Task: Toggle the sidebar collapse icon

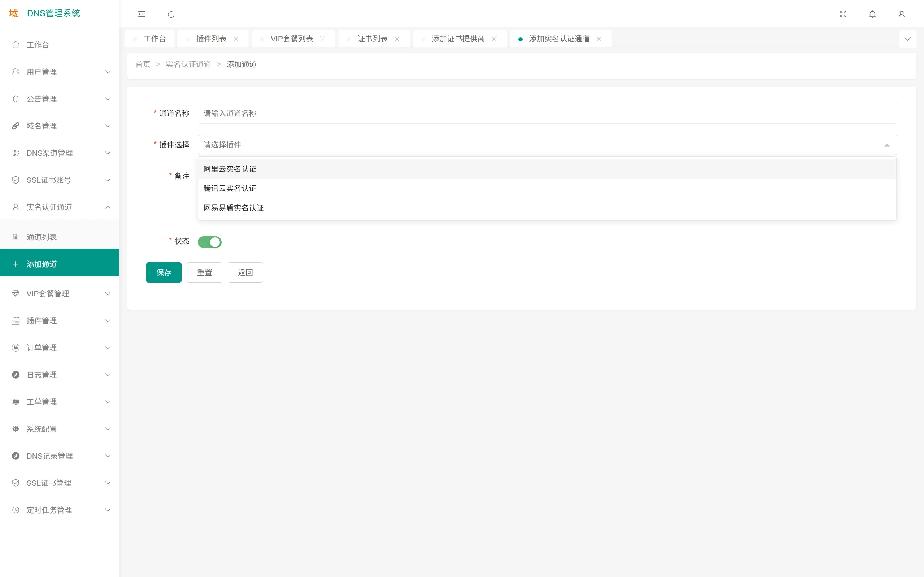Action: coord(141,14)
